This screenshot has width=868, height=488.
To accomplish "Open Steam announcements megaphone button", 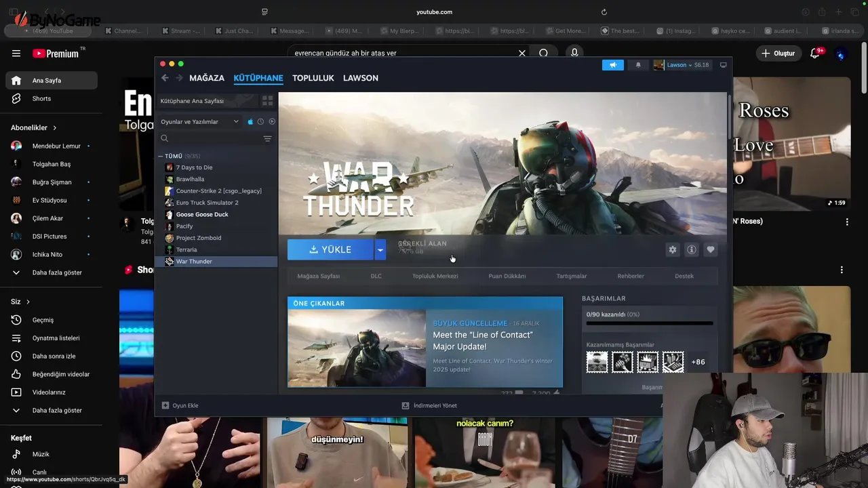I will point(612,65).
